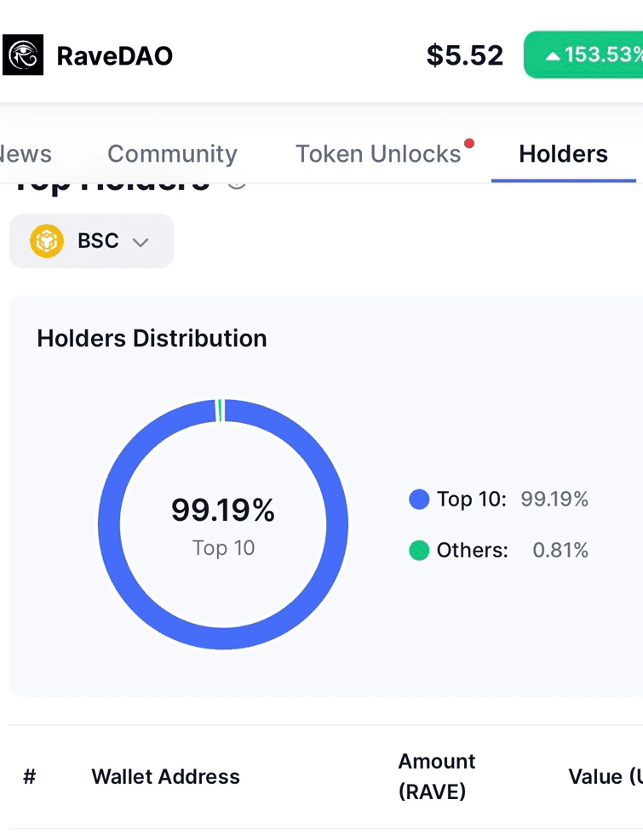Viewport: 643px width, 840px height.
Task: Click the RaveDAO token name
Action: pyautogui.click(x=115, y=55)
